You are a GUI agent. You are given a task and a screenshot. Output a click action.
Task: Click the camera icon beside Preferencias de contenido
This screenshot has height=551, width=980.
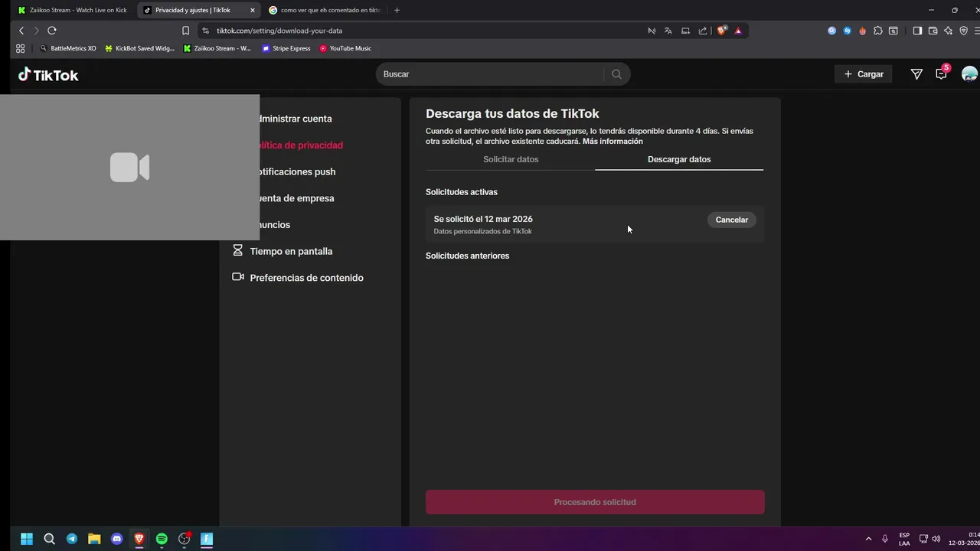coord(237,277)
